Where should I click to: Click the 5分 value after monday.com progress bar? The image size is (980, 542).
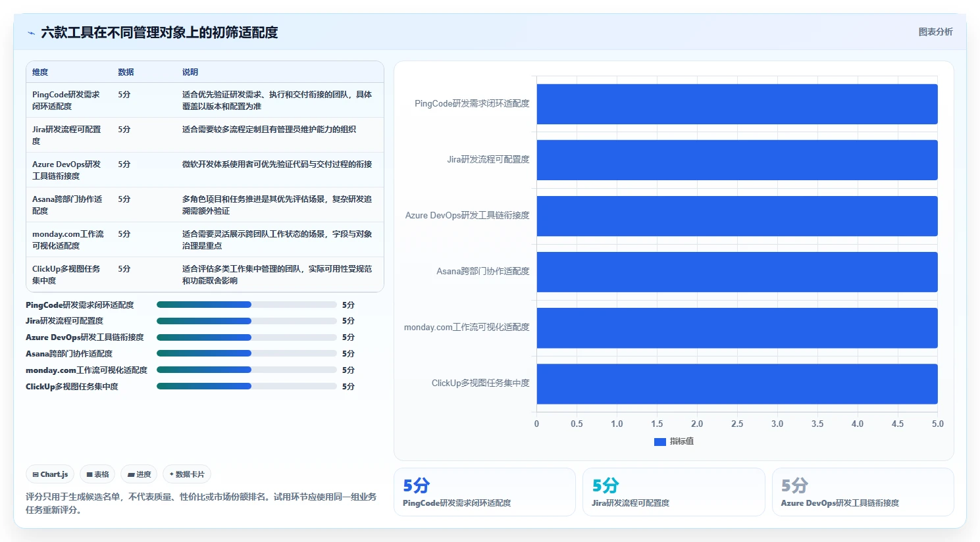pos(348,370)
